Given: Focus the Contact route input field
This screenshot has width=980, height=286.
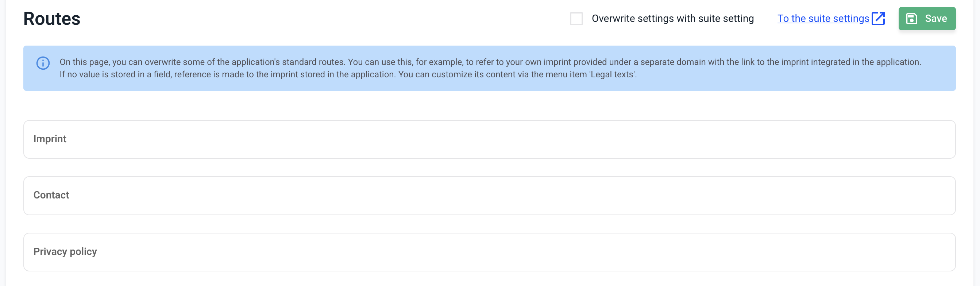Looking at the screenshot, I should [x=489, y=196].
